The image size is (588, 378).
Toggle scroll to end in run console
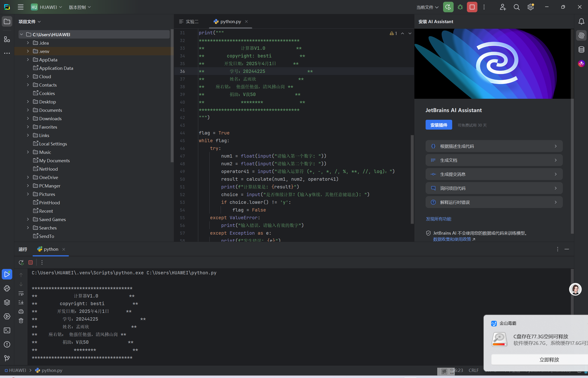(x=21, y=302)
